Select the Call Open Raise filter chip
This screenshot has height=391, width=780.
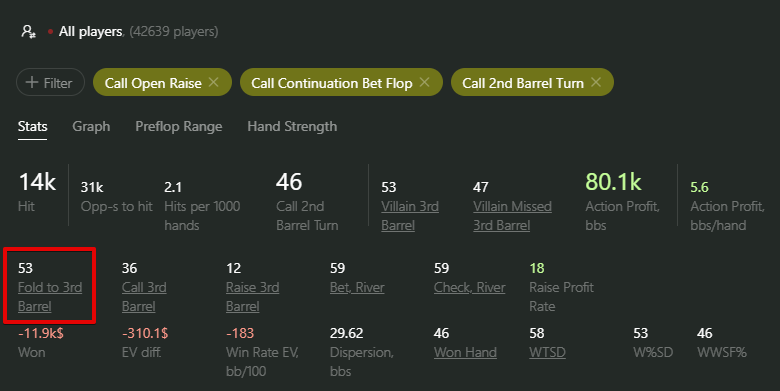tap(153, 83)
